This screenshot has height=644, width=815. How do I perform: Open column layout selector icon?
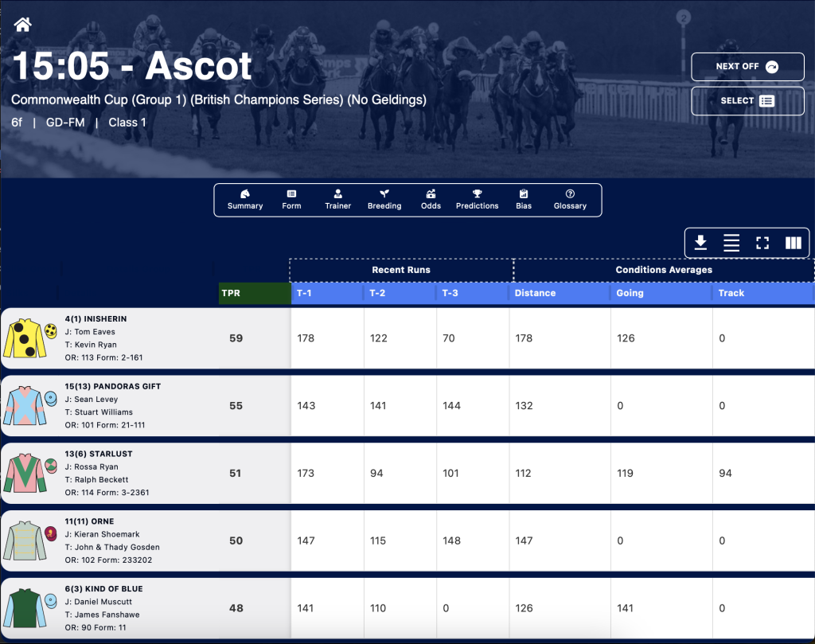tap(794, 243)
